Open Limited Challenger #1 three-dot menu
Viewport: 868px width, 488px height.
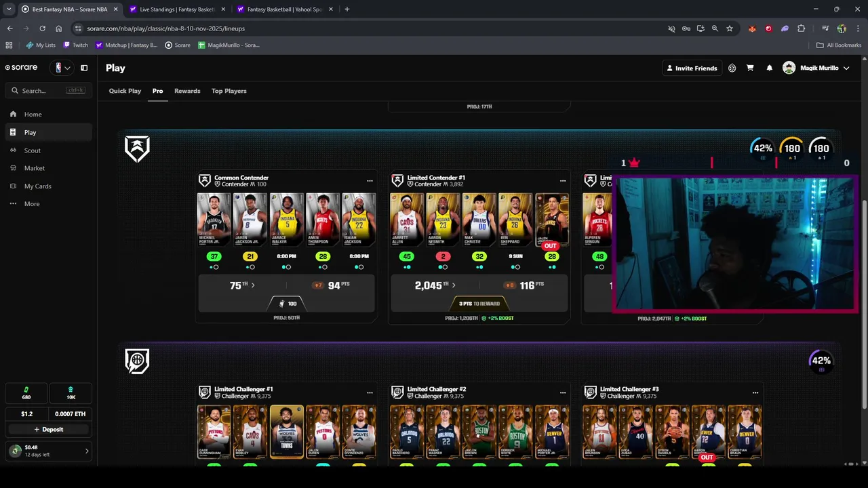pyautogui.click(x=370, y=392)
